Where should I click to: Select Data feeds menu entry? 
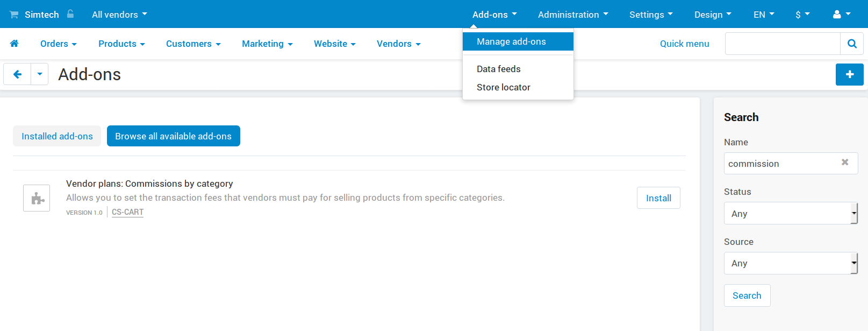click(518, 69)
